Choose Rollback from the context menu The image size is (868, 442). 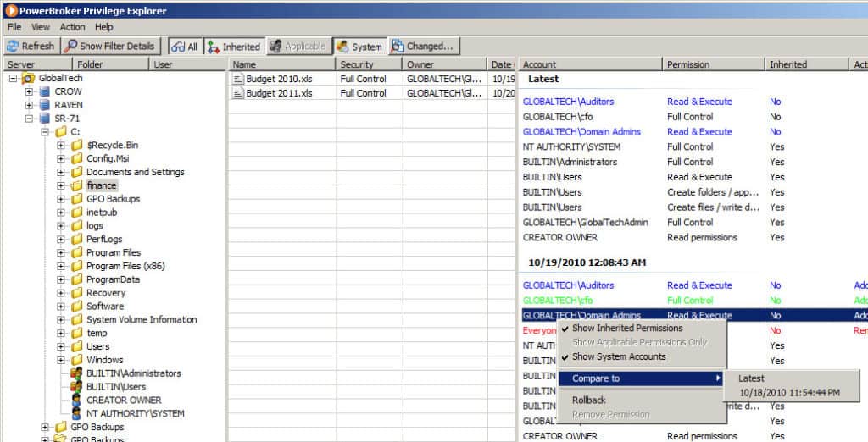coord(642,400)
